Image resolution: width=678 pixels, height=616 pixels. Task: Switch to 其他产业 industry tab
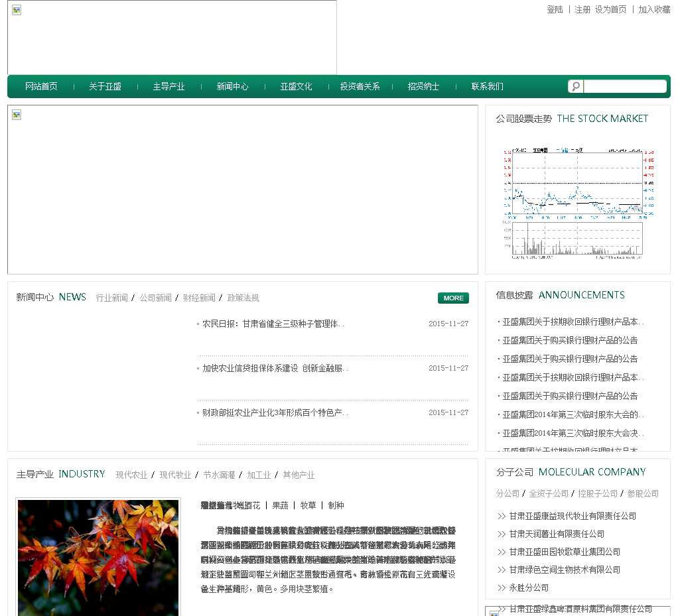[299, 475]
